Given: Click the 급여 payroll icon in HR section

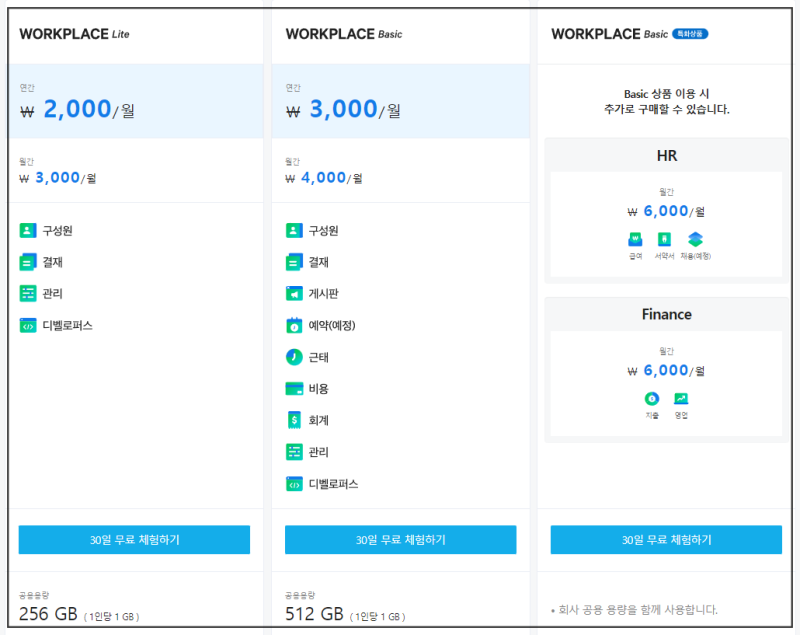Looking at the screenshot, I should 634,239.
